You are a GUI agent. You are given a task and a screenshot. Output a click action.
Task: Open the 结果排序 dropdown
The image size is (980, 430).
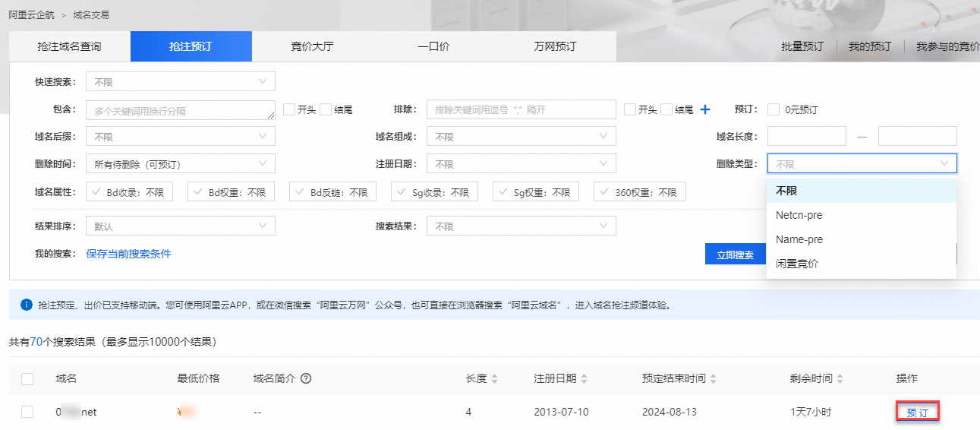pyautogui.click(x=181, y=226)
